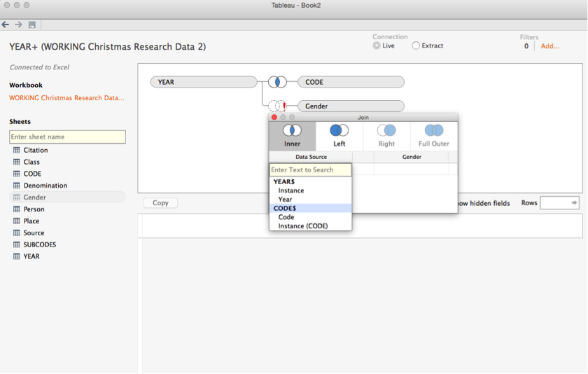Click the YEAR table pill on canvas
Screen dimensions: 588x374
pos(204,82)
